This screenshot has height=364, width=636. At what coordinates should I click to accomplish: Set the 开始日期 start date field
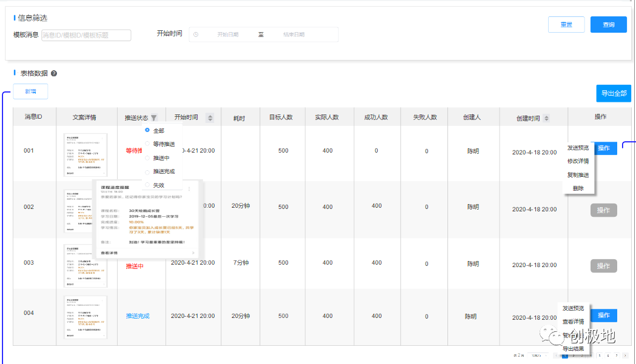point(227,35)
